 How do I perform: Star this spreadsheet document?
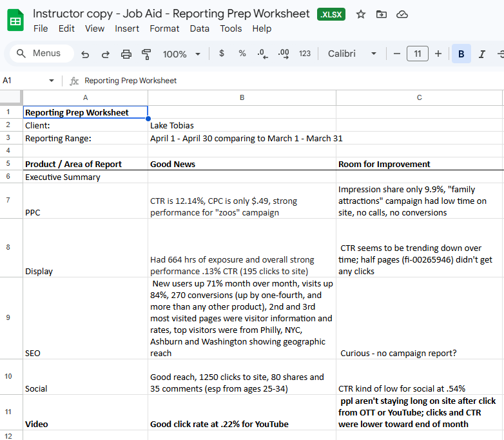click(361, 14)
